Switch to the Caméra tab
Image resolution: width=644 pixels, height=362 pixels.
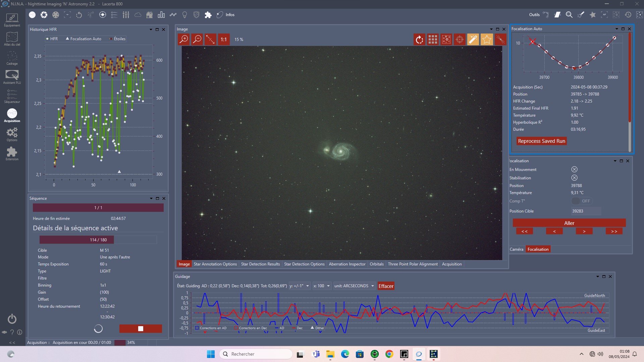pos(516,249)
